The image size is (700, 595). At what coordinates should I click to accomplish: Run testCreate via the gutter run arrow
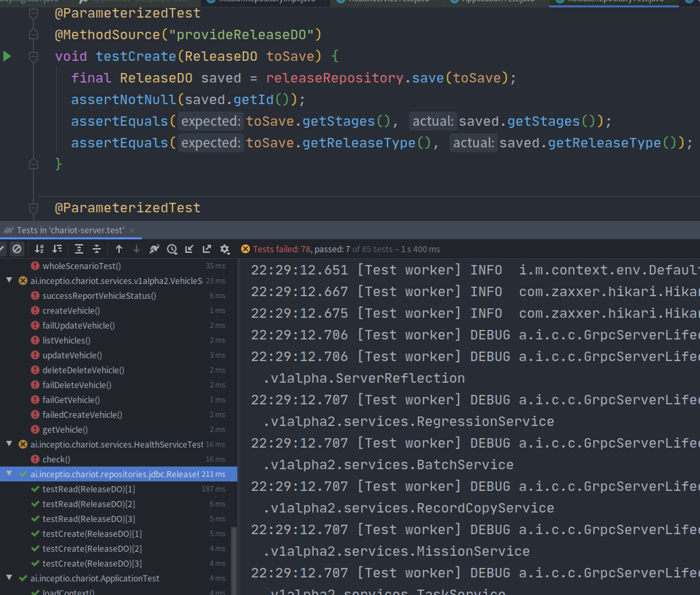point(7,56)
